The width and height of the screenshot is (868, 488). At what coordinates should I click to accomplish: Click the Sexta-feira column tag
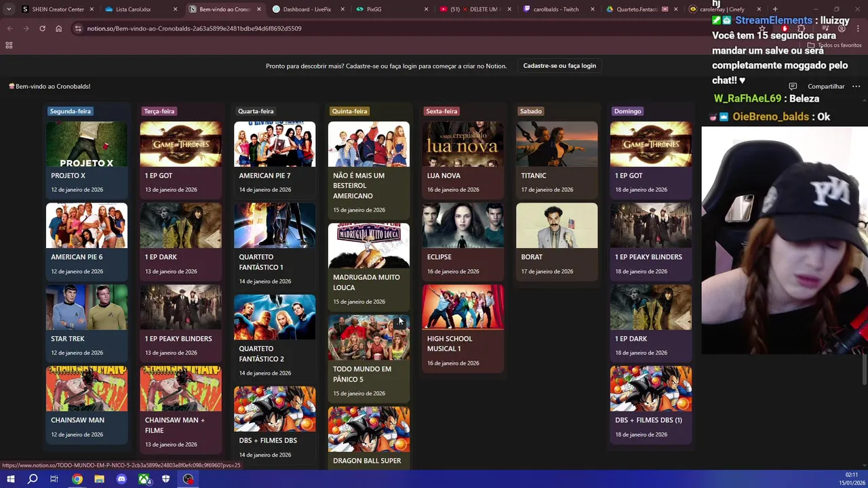tap(441, 111)
